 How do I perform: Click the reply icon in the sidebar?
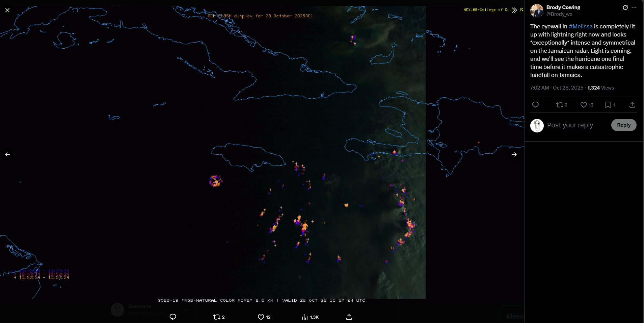(535, 105)
